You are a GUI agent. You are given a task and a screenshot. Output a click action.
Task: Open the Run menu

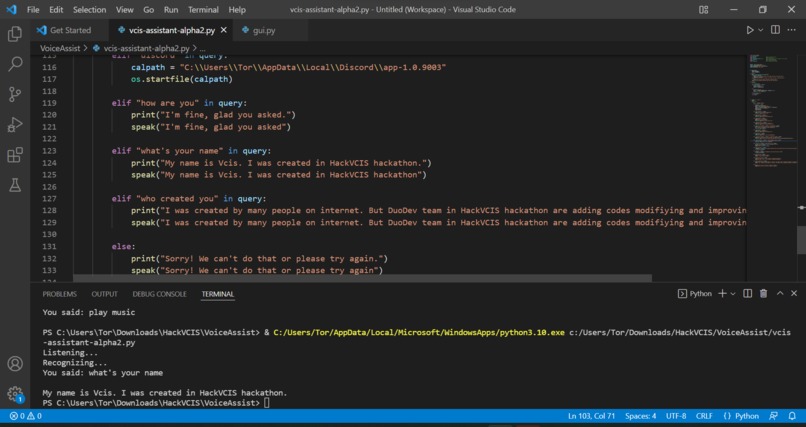point(171,10)
